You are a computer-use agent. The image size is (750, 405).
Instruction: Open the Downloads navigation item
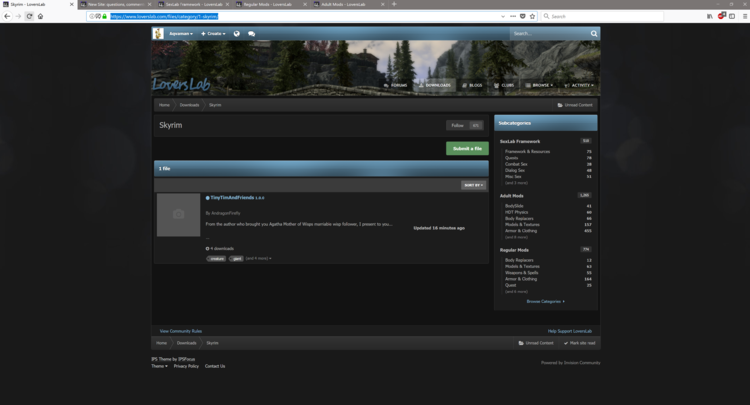pyautogui.click(x=435, y=85)
